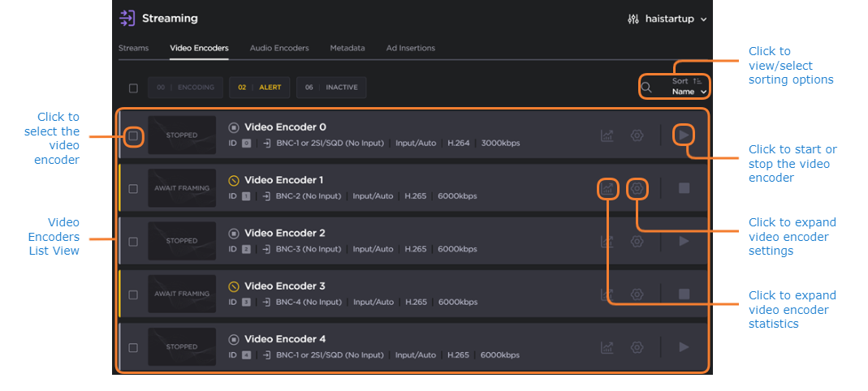Stop Video Encoder 1 with stop button
Image resolution: width=868 pixels, height=391 pixels.
(x=684, y=188)
